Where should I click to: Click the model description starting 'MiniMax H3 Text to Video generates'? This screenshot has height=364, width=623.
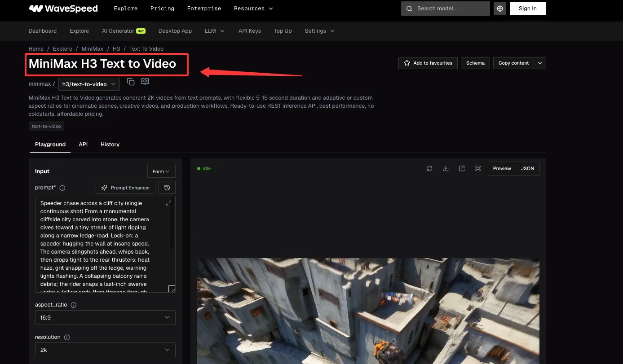pos(201,106)
